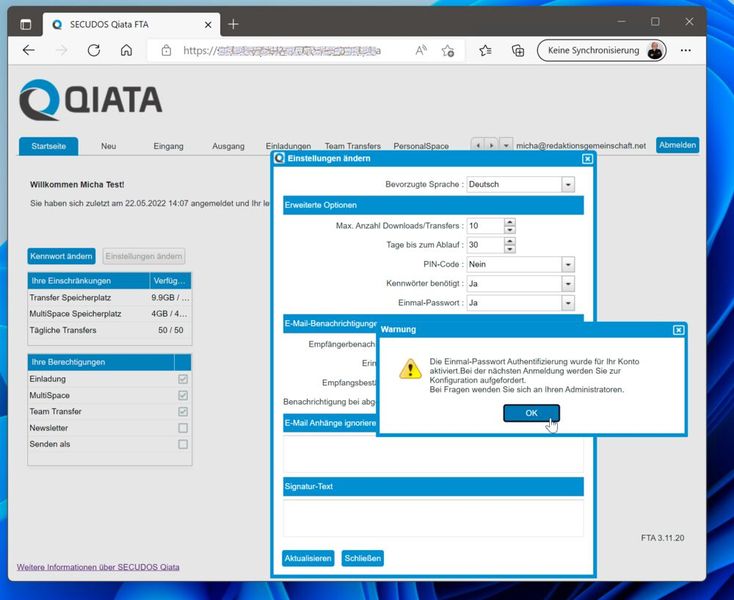Open the Collections icon in toolbar
Image resolution: width=734 pixels, height=600 pixels.
point(518,51)
